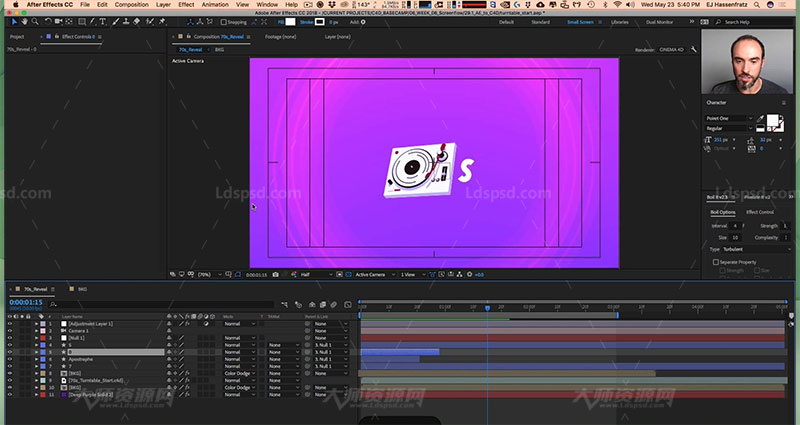
Task: Select the Rectangle shape tool
Action: tap(82, 21)
